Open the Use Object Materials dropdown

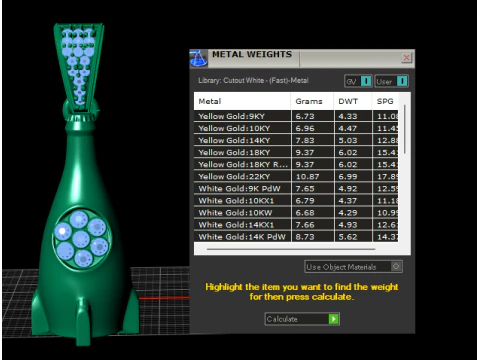click(x=353, y=267)
